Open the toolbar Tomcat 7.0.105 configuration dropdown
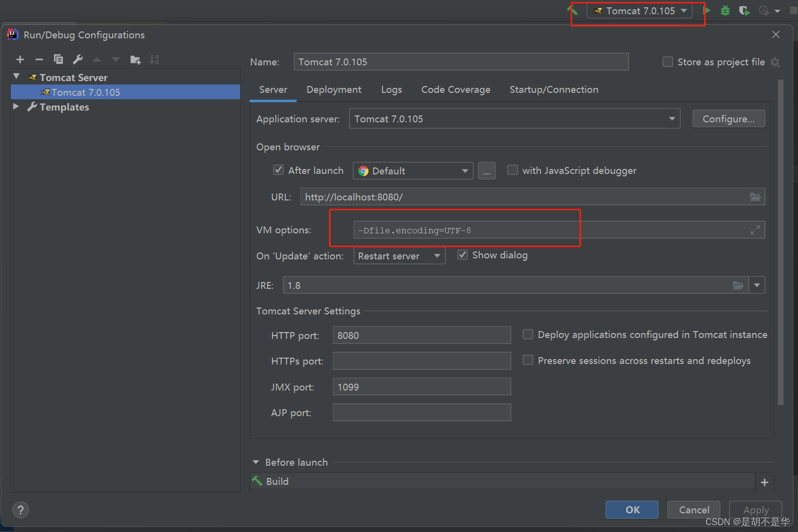This screenshot has height=532, width=798. pyautogui.click(x=640, y=11)
